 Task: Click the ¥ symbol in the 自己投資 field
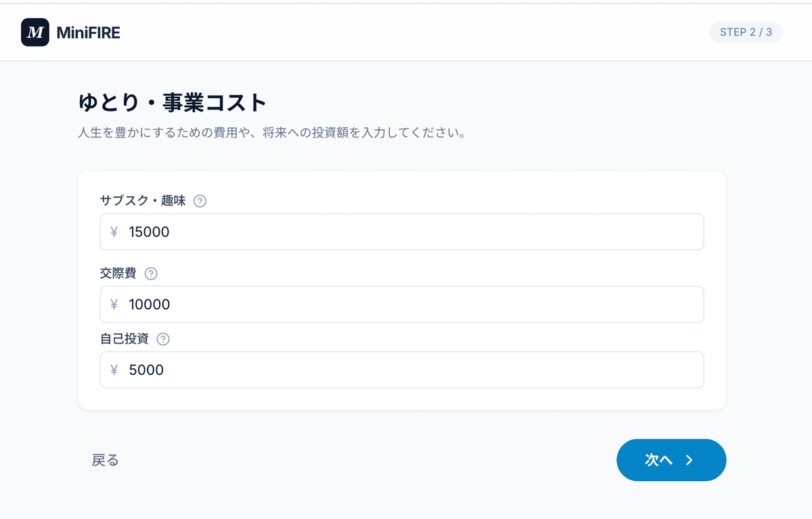[x=114, y=369]
